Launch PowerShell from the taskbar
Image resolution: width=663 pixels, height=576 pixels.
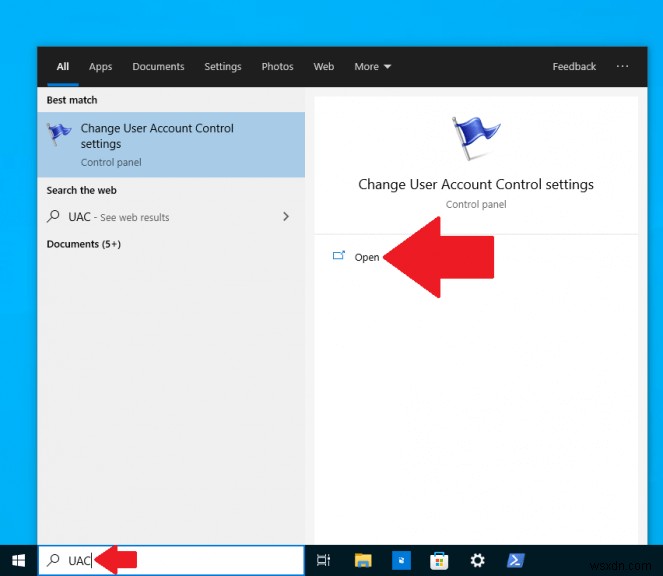click(x=516, y=561)
